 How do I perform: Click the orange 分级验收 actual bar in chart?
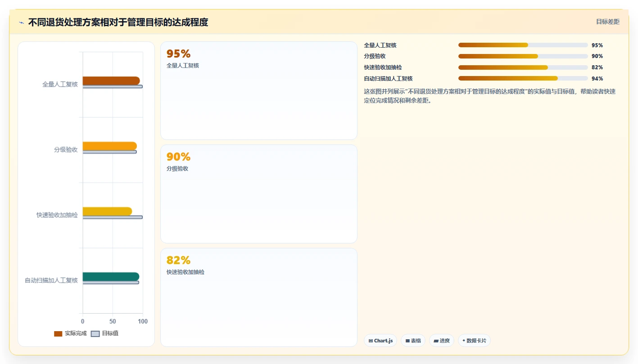point(110,146)
